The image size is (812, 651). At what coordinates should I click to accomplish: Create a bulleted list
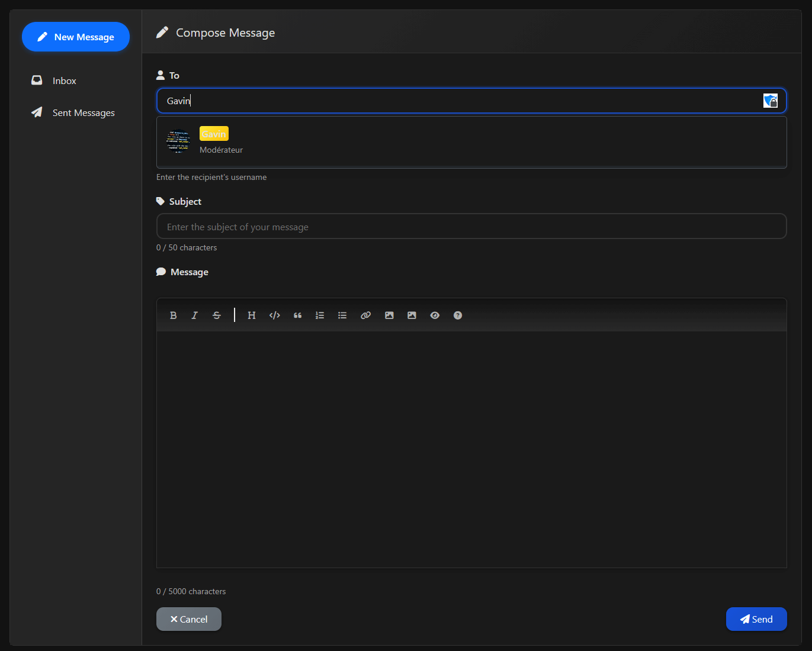(x=342, y=315)
